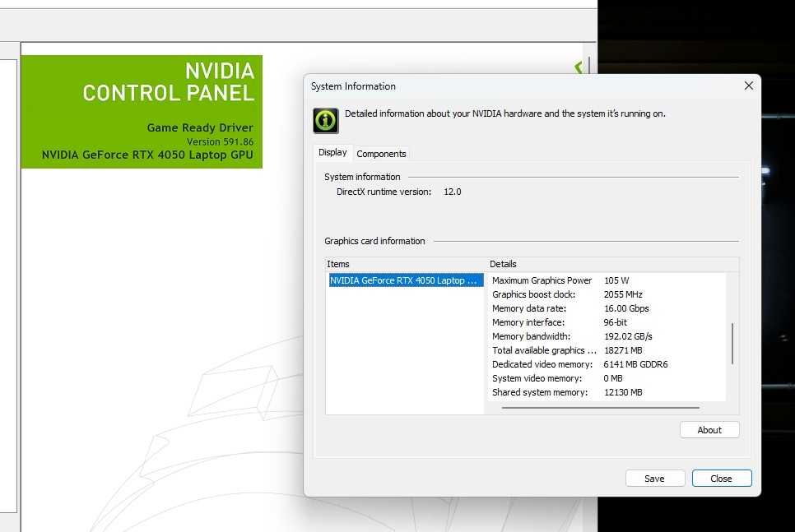Image resolution: width=795 pixels, height=532 pixels.
Task: Click the Total available graphics row
Action: [x=607, y=350]
